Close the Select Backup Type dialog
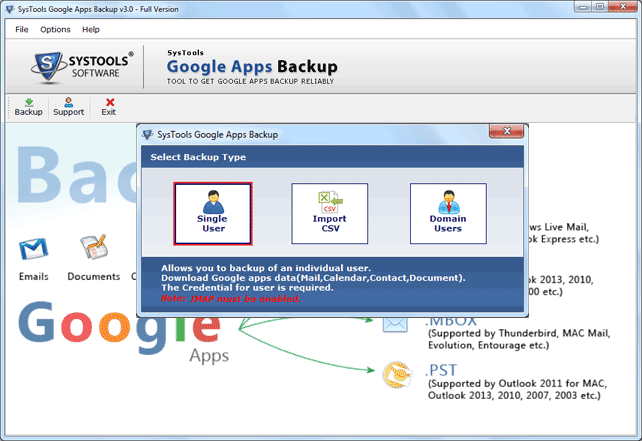Viewport: 642px width, 441px height. tap(506, 131)
